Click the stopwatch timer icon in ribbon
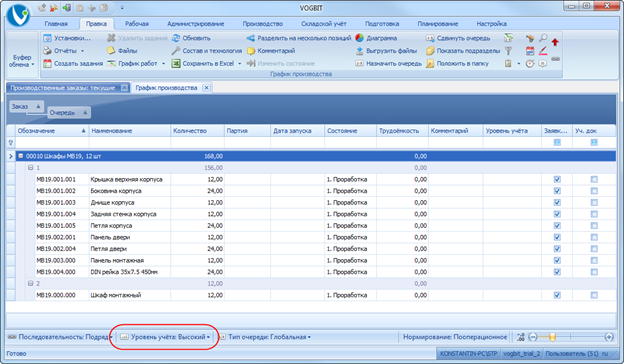 pos(530,63)
